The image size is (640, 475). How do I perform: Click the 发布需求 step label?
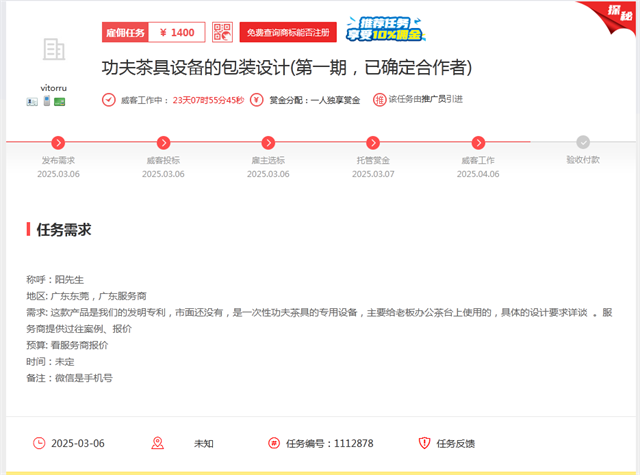click(58, 160)
